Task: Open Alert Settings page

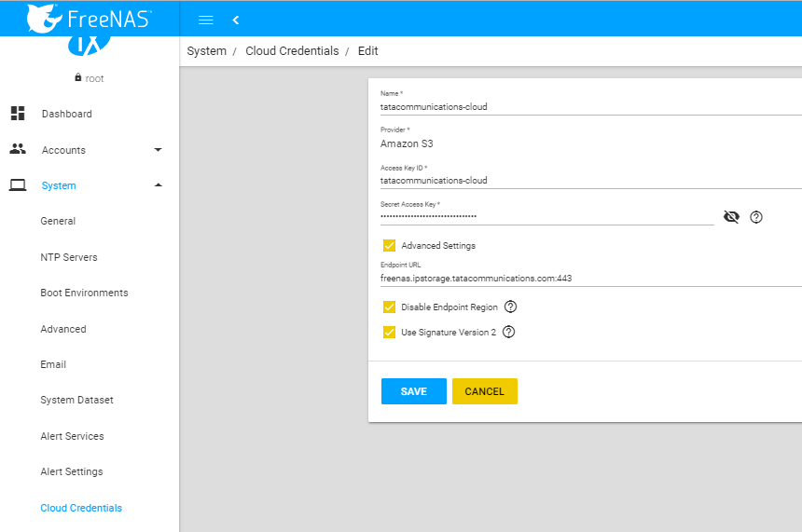Action: tap(72, 471)
